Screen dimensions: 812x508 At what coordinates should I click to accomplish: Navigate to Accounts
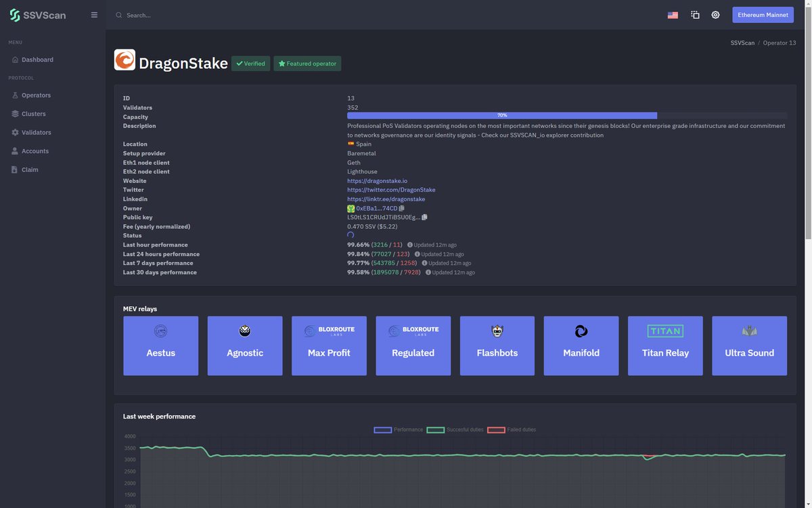pos(35,151)
